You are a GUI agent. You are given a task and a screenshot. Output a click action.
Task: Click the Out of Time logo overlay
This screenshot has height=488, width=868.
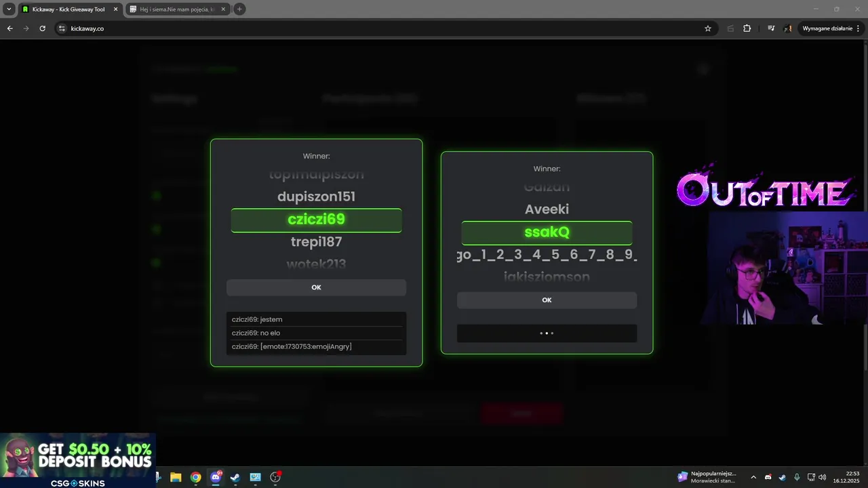765,188
